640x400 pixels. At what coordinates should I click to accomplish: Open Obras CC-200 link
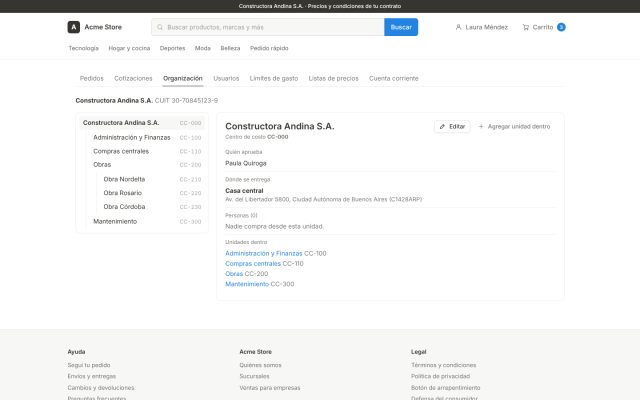tap(234, 274)
